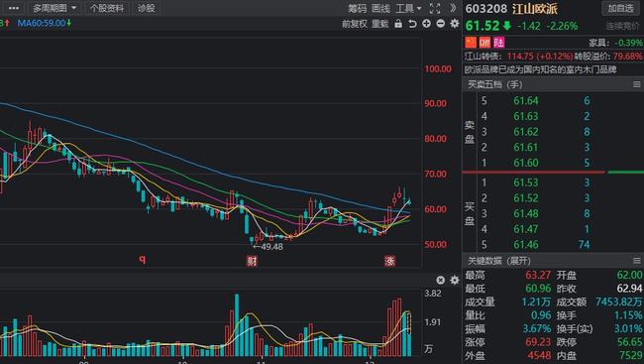Click the 内盘 7529 value
Screen dimensions: 644x364
(x=630, y=355)
